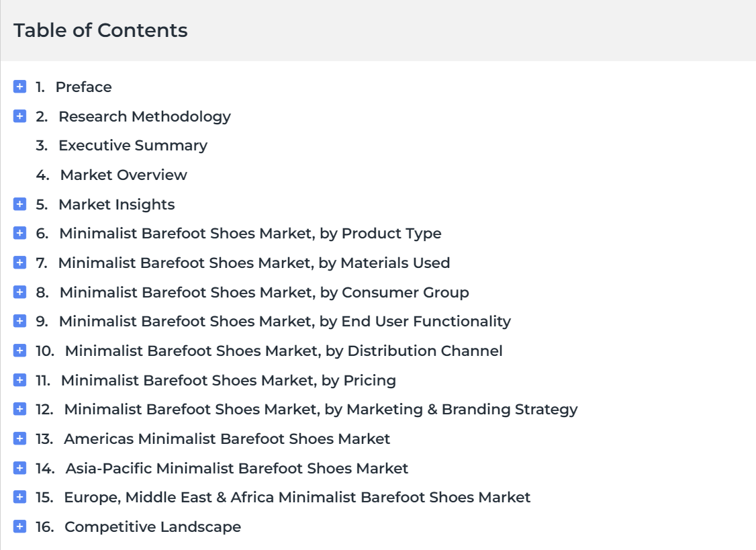Click plus icon for Marketing & Branding Strategy

coord(19,409)
